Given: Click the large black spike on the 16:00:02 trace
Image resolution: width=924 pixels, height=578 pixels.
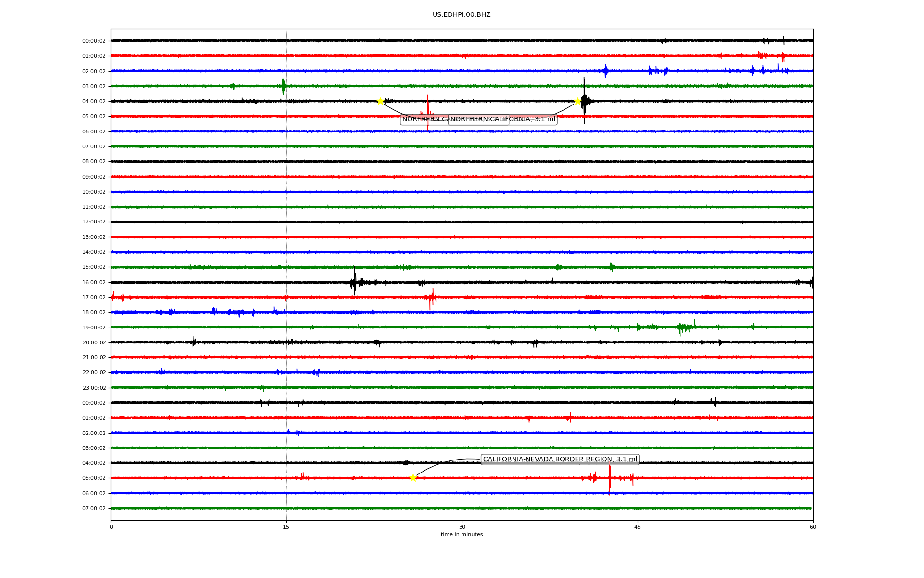Looking at the screenshot, I should (x=355, y=281).
